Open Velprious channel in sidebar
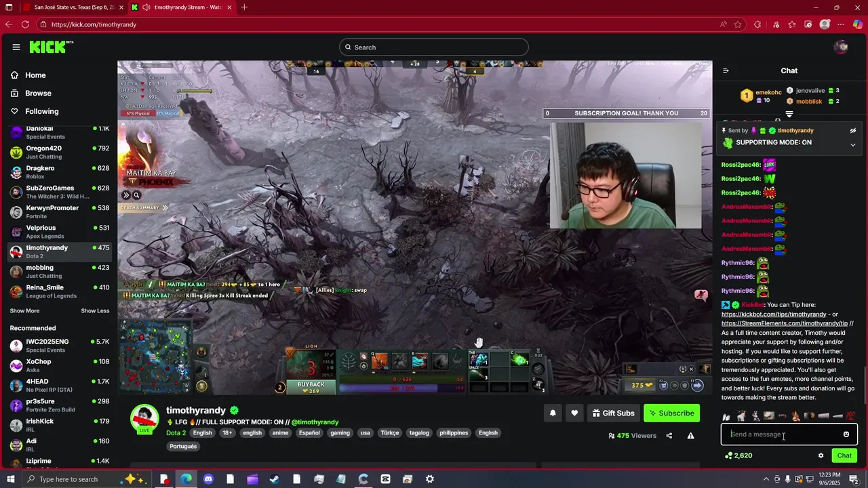The height and width of the screenshot is (488, 868). (x=60, y=231)
